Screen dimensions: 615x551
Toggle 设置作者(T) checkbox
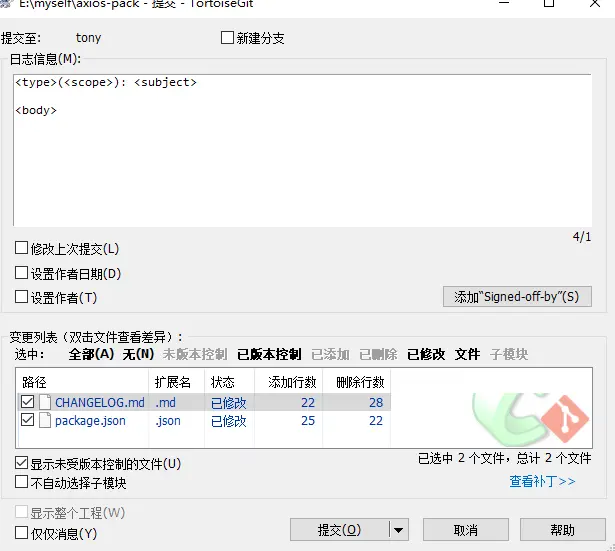click(x=21, y=297)
